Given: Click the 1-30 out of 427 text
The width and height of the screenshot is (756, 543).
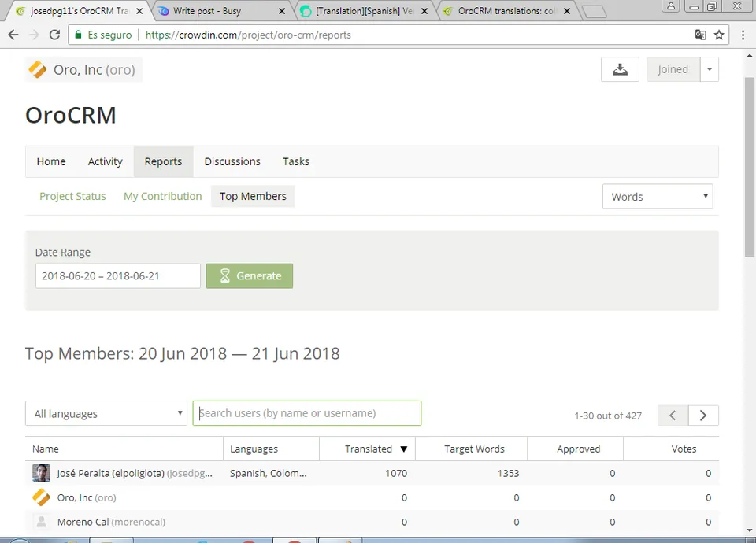Looking at the screenshot, I should click(x=608, y=416).
